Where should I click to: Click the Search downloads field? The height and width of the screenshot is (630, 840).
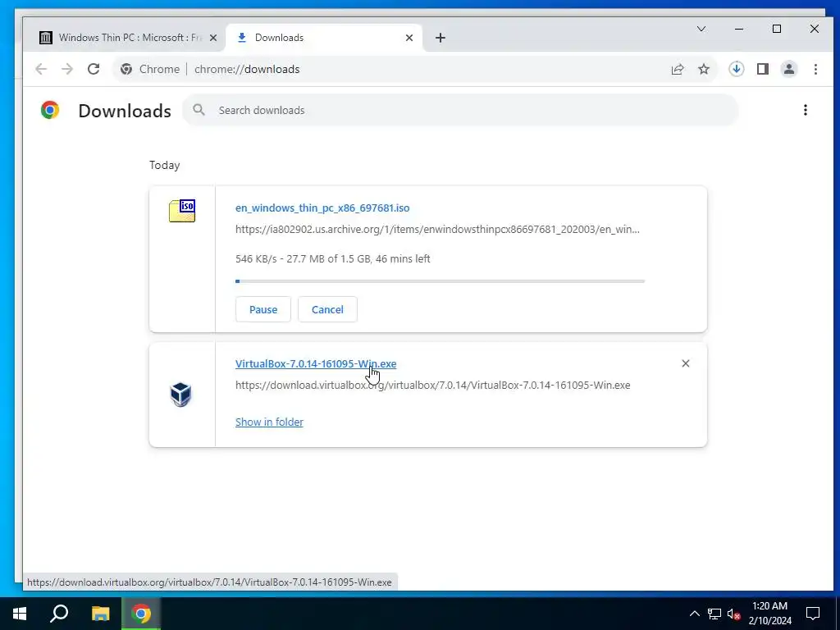pos(461,111)
